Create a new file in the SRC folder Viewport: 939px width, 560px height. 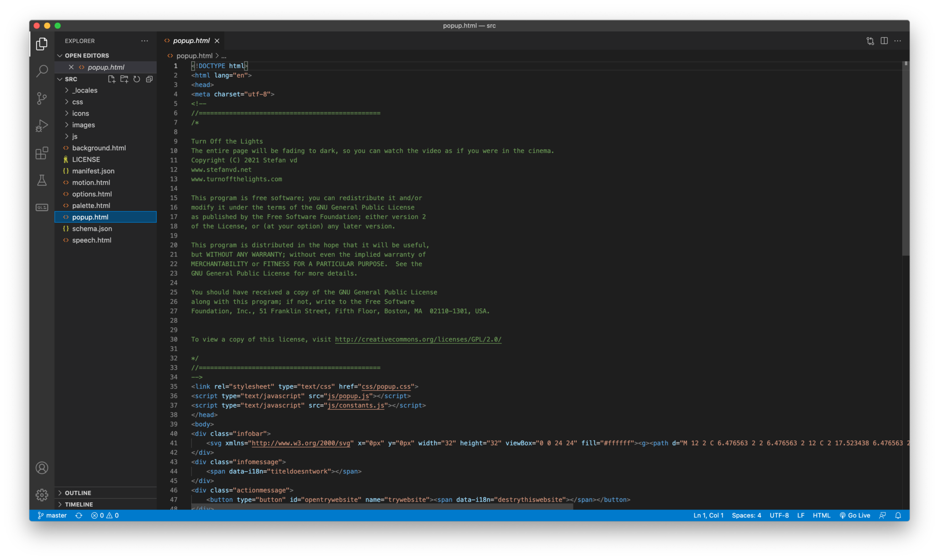[111, 79]
